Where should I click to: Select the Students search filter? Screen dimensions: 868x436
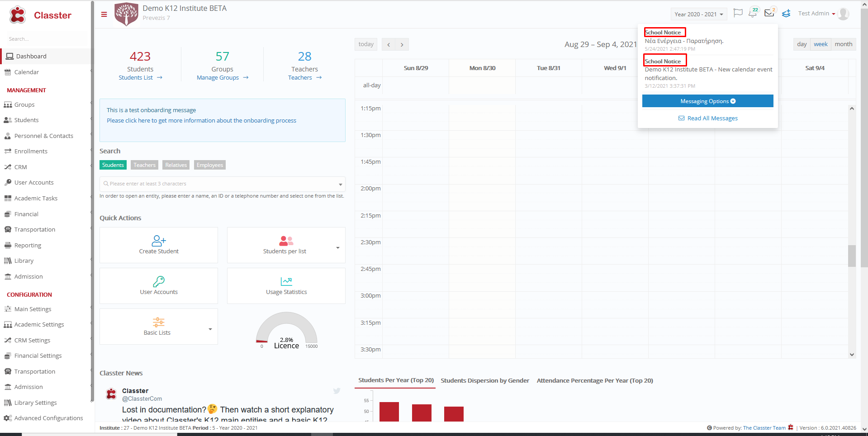click(113, 165)
